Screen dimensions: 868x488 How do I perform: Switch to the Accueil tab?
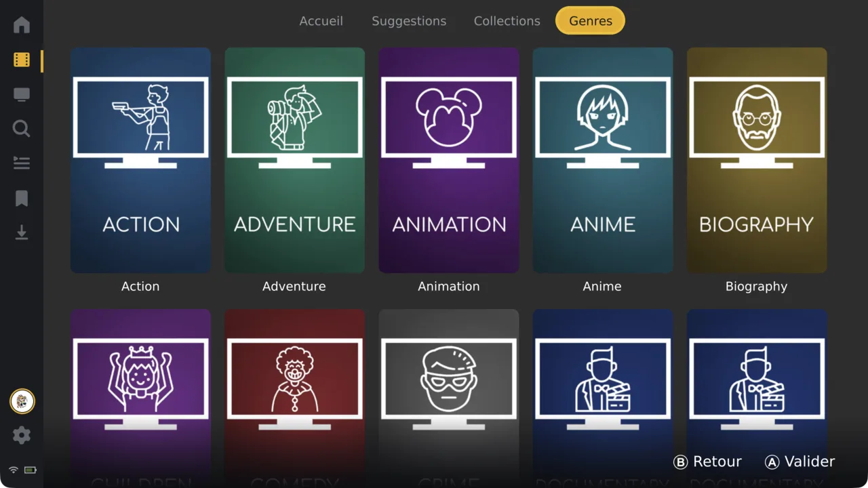click(x=321, y=21)
